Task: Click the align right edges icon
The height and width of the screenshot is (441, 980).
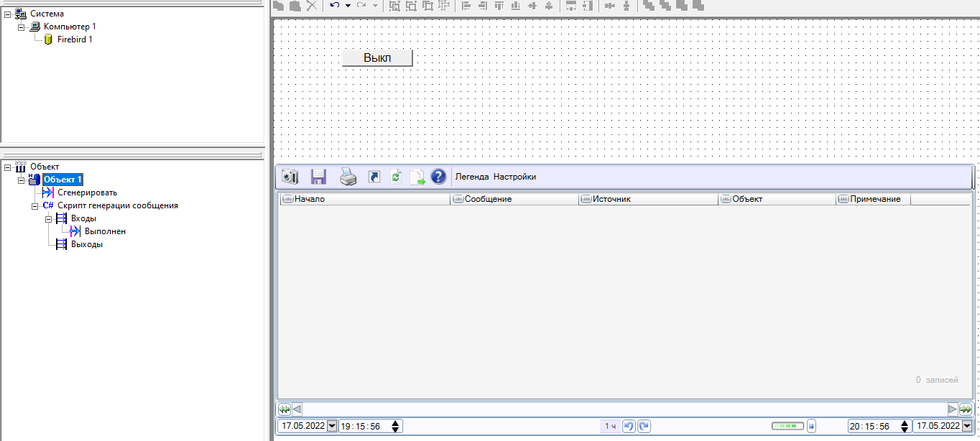Action: 482,5
